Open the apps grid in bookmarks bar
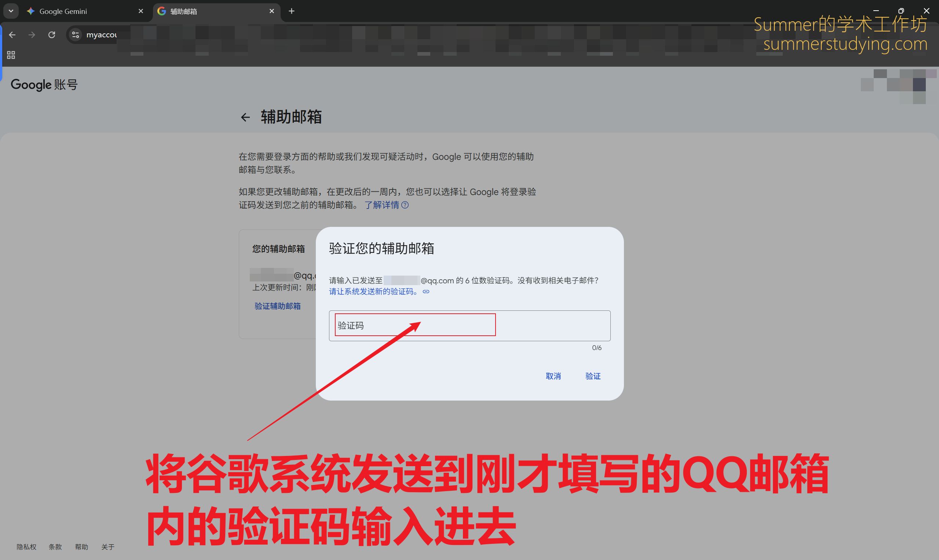 point(11,55)
